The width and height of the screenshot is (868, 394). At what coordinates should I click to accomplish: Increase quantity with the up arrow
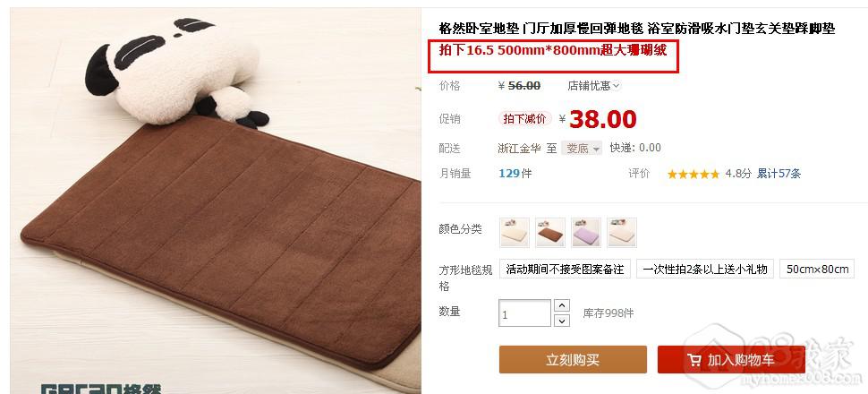click(x=562, y=305)
